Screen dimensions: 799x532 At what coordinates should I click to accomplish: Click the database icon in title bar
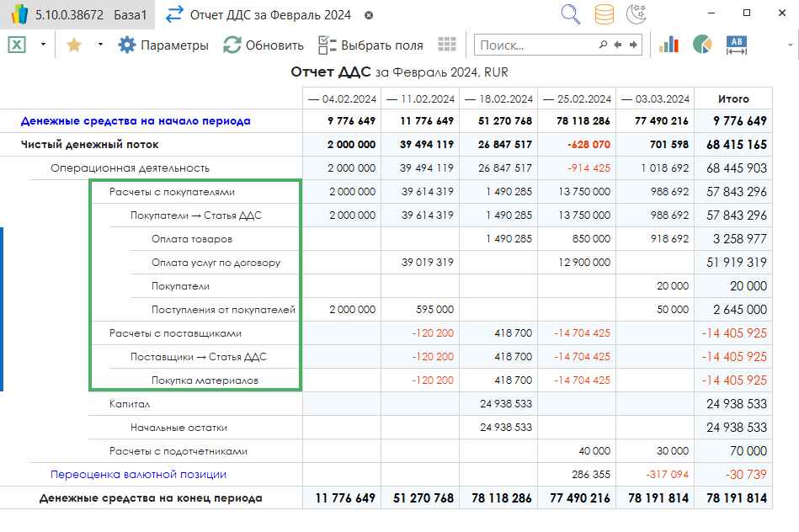[x=604, y=14]
